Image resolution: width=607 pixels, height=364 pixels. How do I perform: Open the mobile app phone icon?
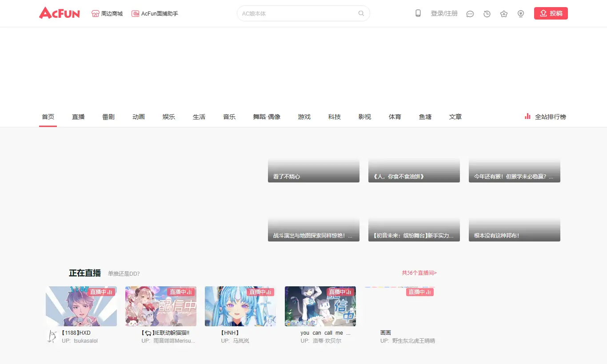click(x=418, y=13)
